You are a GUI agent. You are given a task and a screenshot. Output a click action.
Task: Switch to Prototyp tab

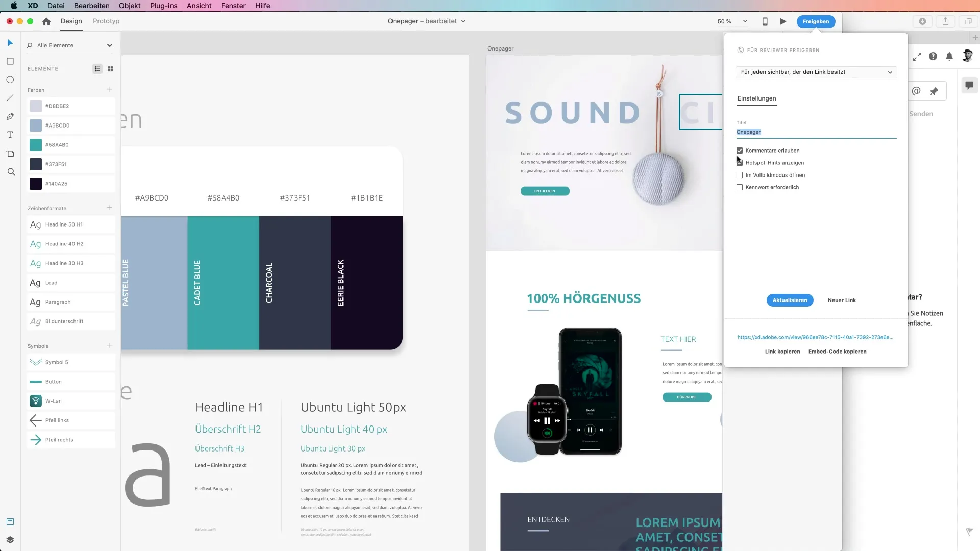(106, 21)
